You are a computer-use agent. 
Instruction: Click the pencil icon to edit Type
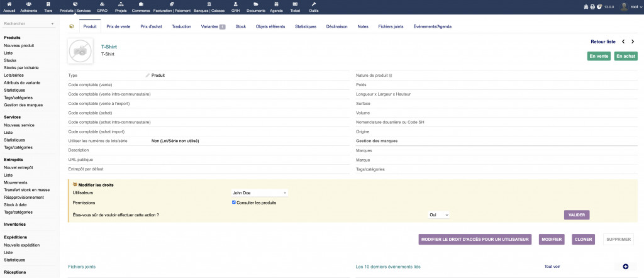148,75
